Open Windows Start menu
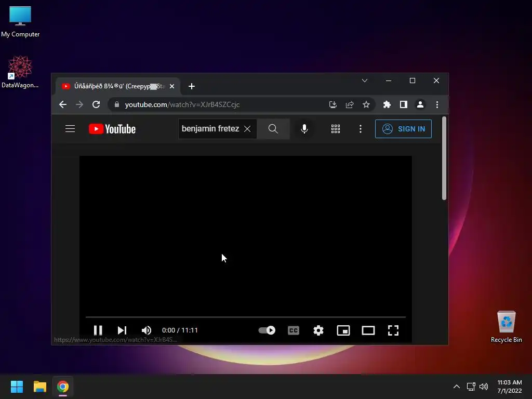532x399 pixels. [17, 387]
